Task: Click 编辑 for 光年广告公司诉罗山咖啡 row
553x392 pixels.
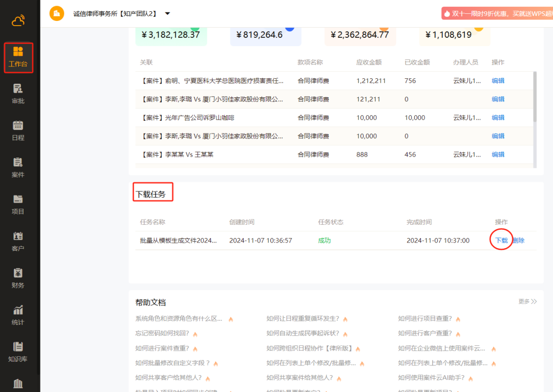Action: click(x=498, y=118)
